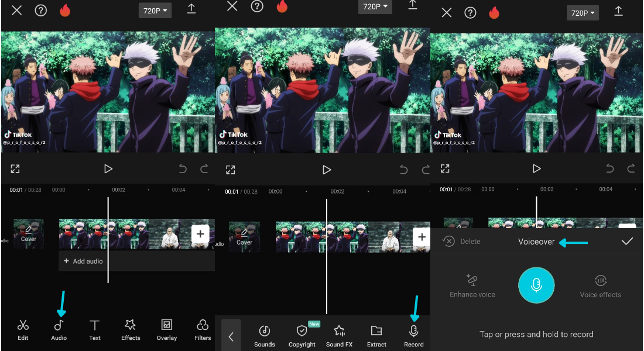Confirm voiceover with the checkmark
The image size is (644, 351).
627,242
